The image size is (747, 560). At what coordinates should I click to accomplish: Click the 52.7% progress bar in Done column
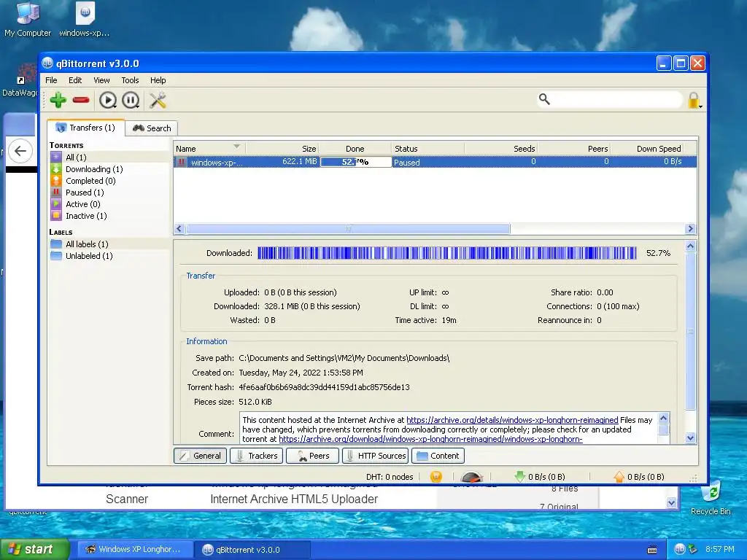pyautogui.click(x=355, y=162)
